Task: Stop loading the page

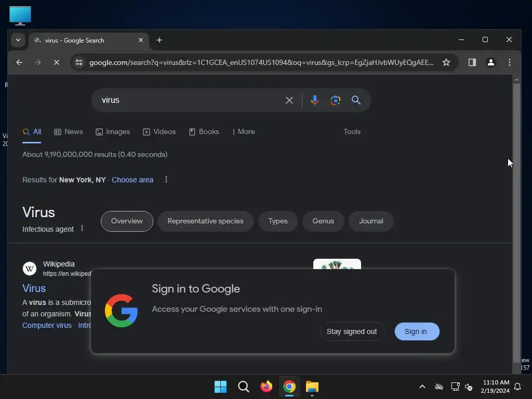Action: (57, 62)
